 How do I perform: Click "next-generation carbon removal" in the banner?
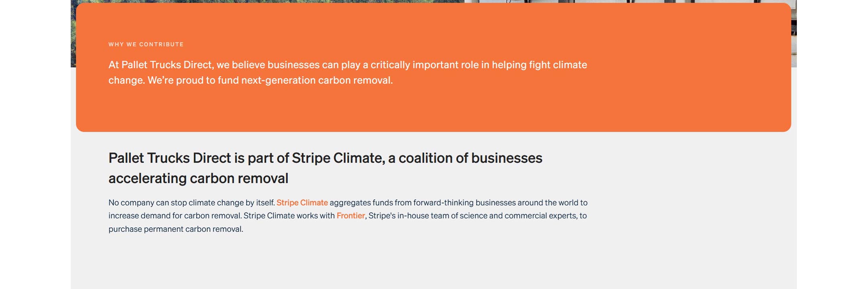[x=317, y=80]
